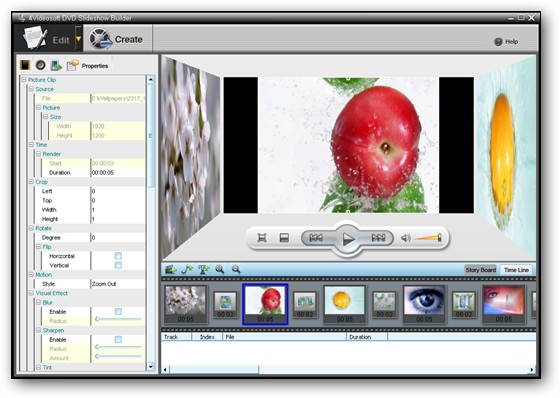Collapse the Picture Clip node

click(24, 80)
